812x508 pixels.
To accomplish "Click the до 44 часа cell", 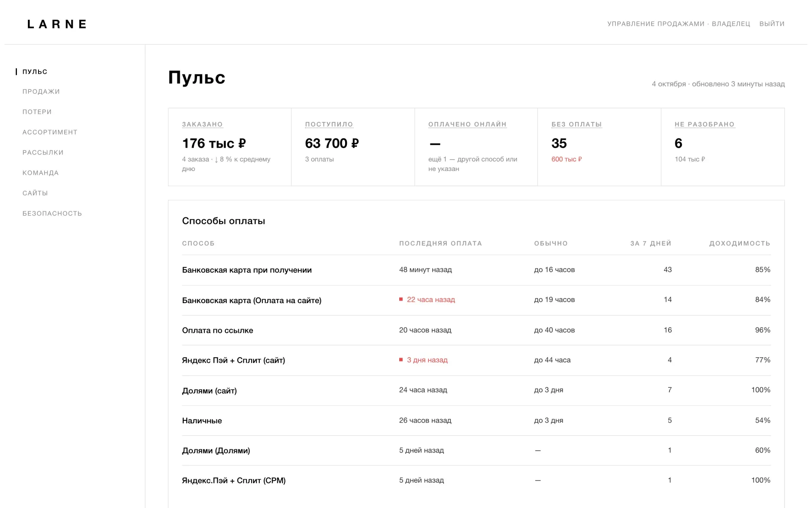I will click(x=552, y=360).
